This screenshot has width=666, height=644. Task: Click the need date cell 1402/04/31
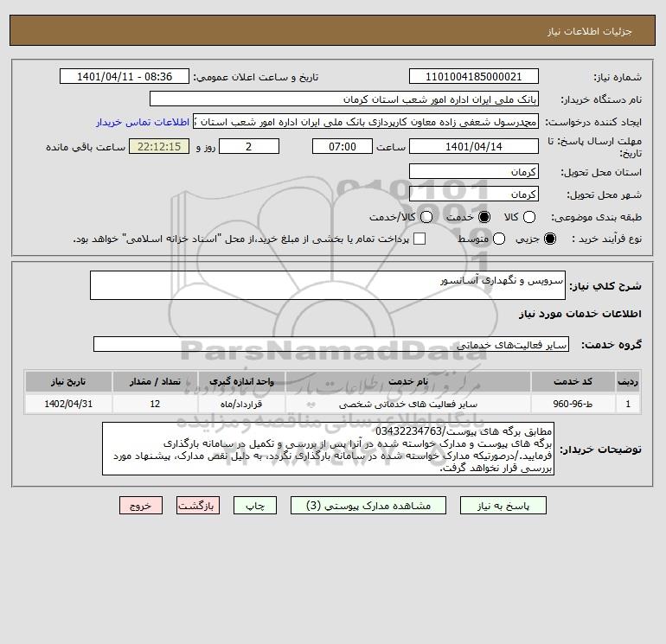point(68,405)
